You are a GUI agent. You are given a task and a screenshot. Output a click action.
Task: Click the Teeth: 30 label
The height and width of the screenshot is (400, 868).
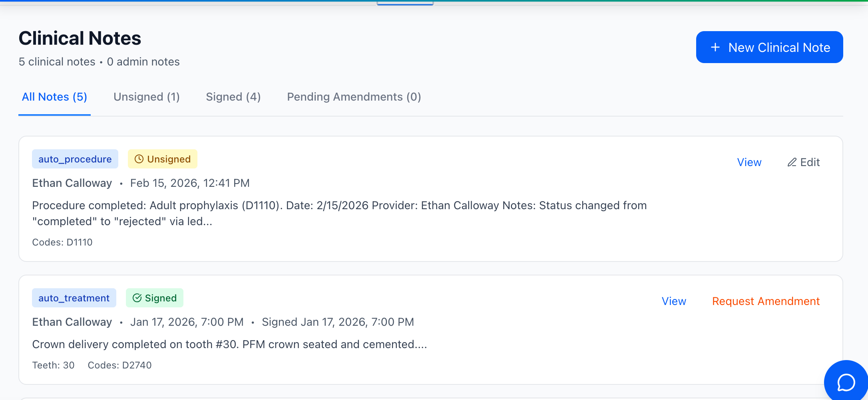click(x=53, y=365)
